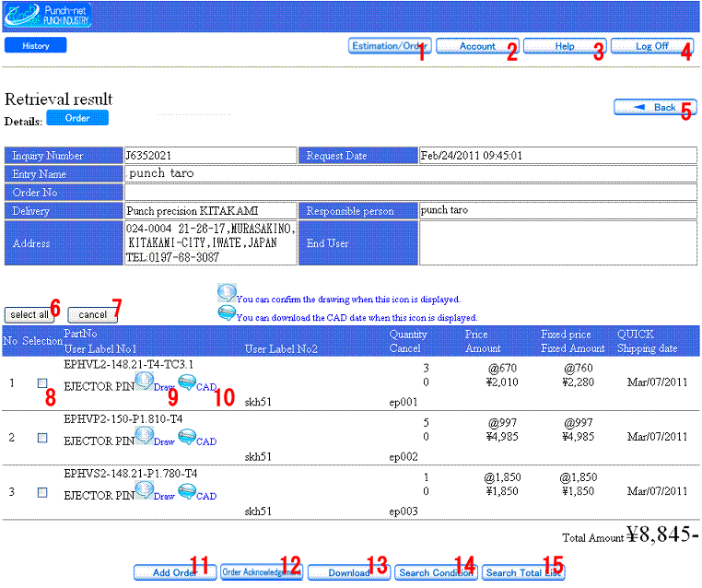Click user label ep003
702x588 pixels.
point(404,512)
